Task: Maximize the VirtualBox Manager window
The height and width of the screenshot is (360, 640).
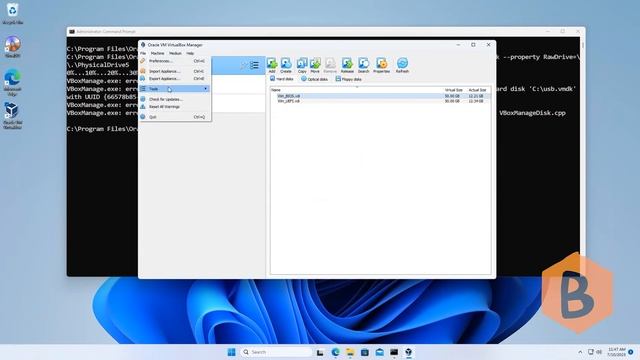Action: (473, 44)
